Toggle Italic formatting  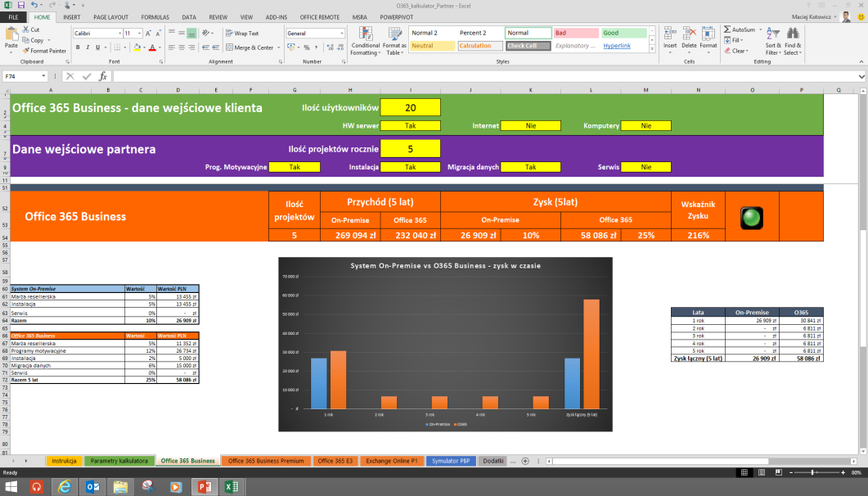coord(88,47)
